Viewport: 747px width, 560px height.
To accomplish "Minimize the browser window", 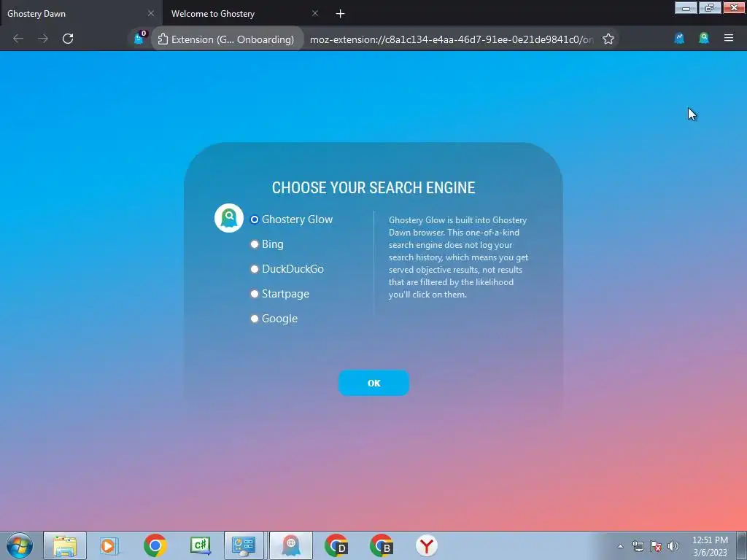I will pos(686,7).
